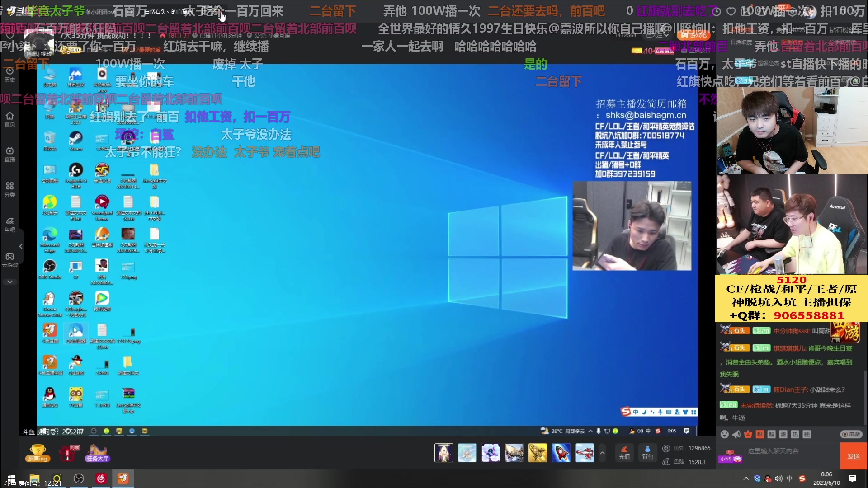
Task: Toggle the 热 hot chat option
Action: point(795,434)
